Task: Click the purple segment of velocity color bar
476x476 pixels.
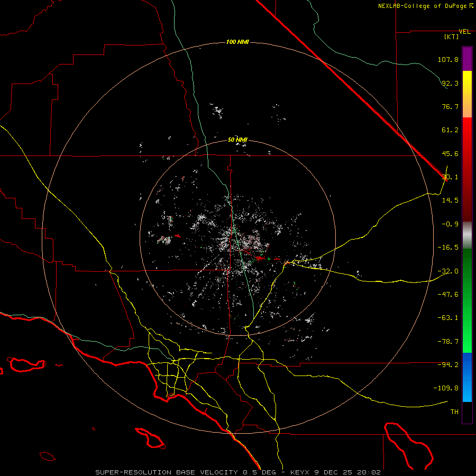Action: [467, 59]
